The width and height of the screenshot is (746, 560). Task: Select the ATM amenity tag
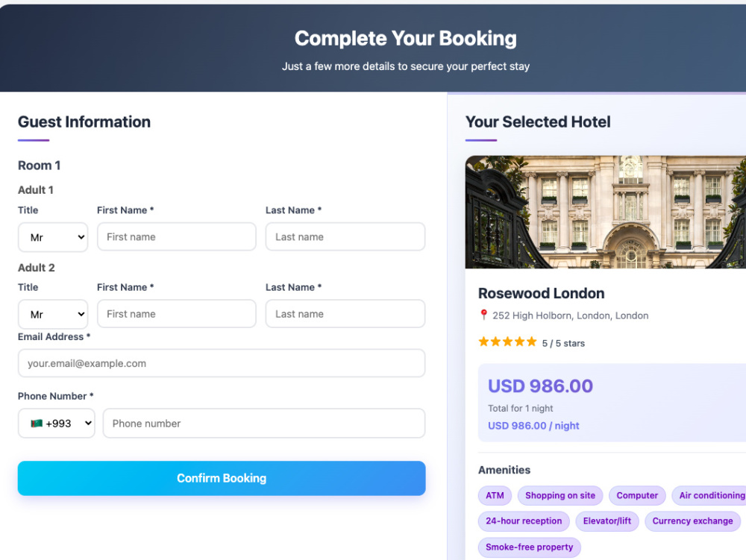[x=495, y=495]
